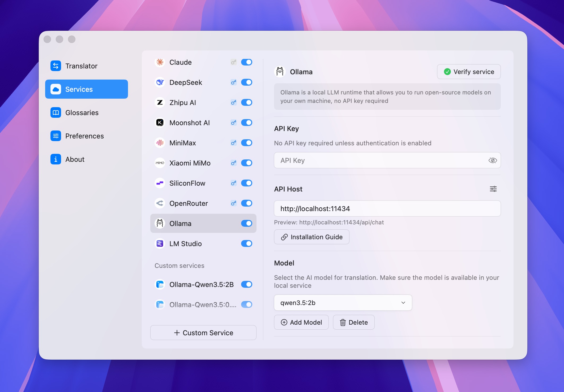The width and height of the screenshot is (564, 392).
Task: Turn off the Ollama-Qwen3.5:2B custom service switch
Action: tap(247, 285)
